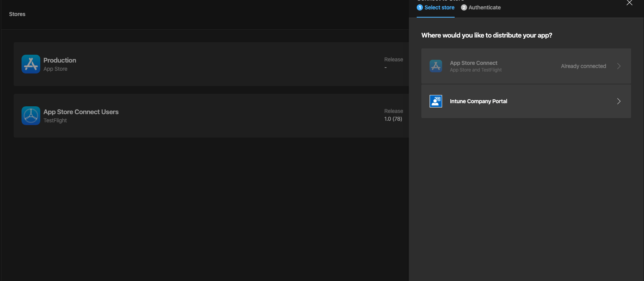The width and height of the screenshot is (644, 281).
Task: Select the App Store Connect option label
Action: (x=473, y=63)
